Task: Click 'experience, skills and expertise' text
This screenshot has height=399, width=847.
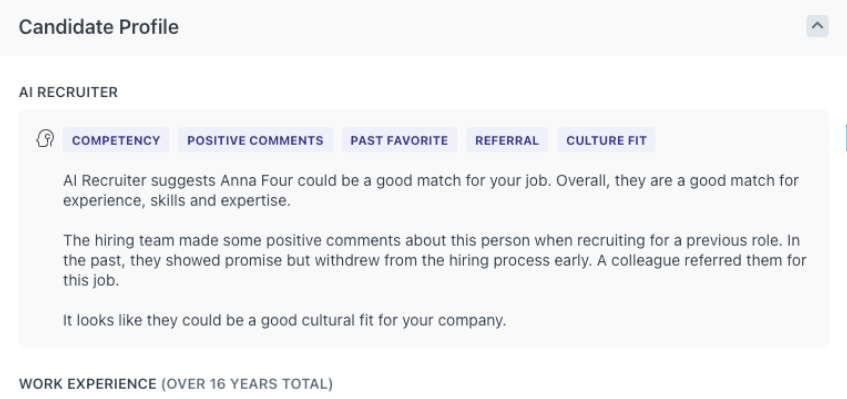Action: point(177,200)
